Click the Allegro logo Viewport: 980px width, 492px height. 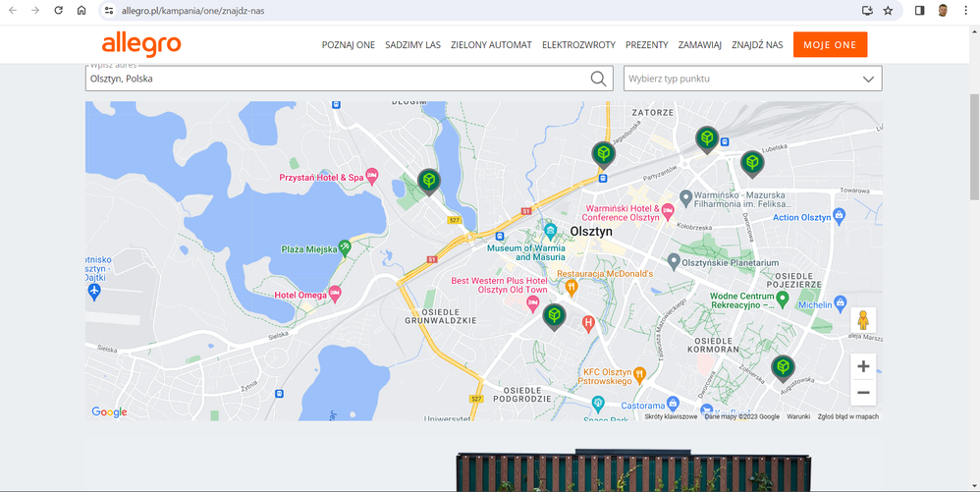pyautogui.click(x=141, y=44)
